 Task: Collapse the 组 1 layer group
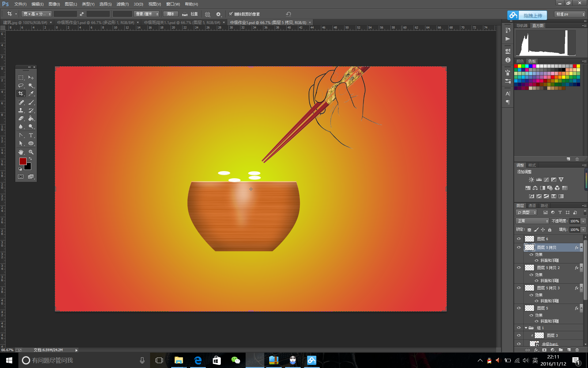526,328
